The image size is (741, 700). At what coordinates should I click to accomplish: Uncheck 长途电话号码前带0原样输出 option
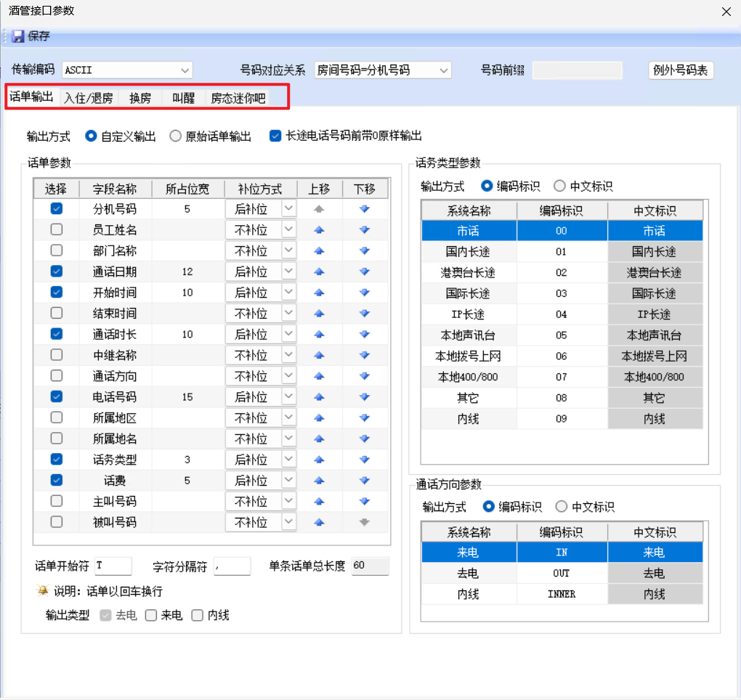pyautogui.click(x=275, y=136)
